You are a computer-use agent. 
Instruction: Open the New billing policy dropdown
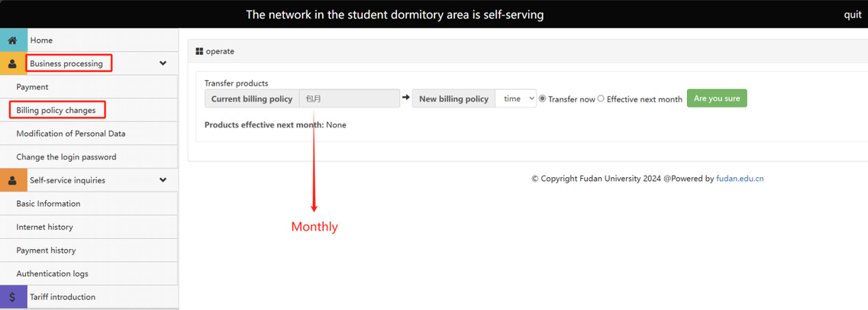515,98
